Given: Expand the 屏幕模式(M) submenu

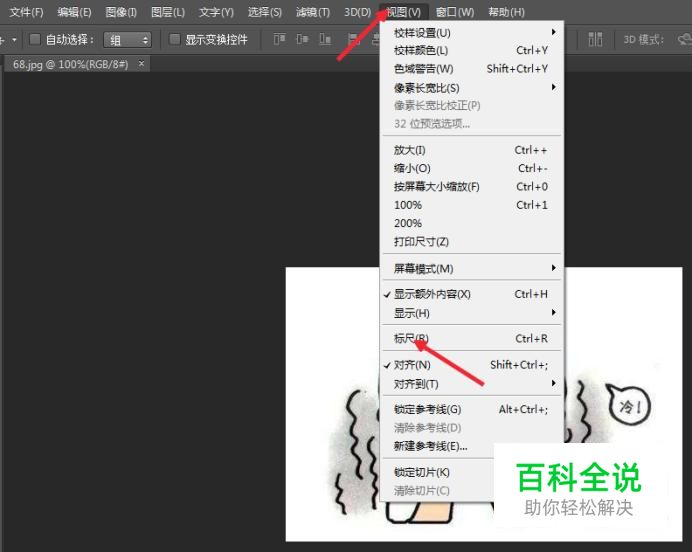Looking at the screenshot, I should [x=471, y=268].
